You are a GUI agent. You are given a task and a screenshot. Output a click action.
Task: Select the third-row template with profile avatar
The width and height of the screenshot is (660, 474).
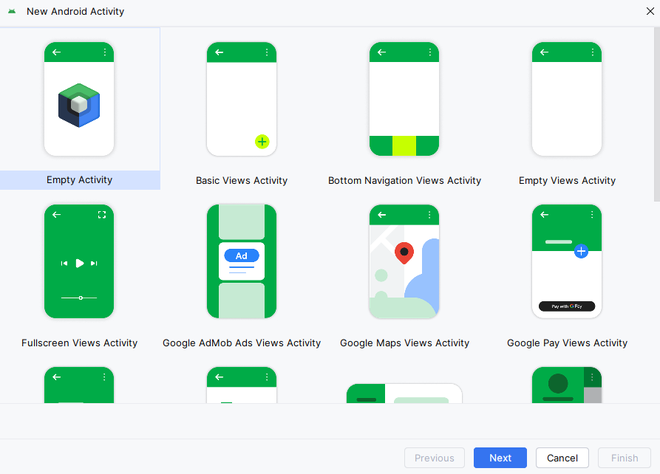pyautogui.click(x=567, y=385)
